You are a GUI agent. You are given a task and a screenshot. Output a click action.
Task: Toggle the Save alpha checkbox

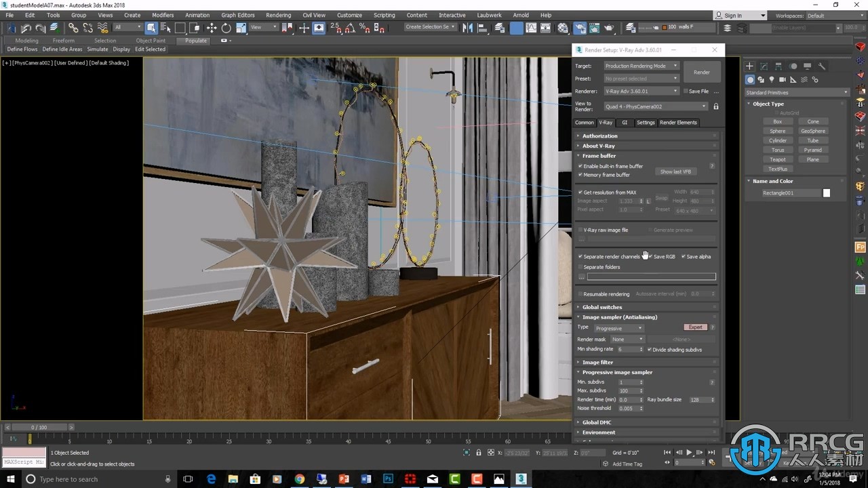(684, 257)
